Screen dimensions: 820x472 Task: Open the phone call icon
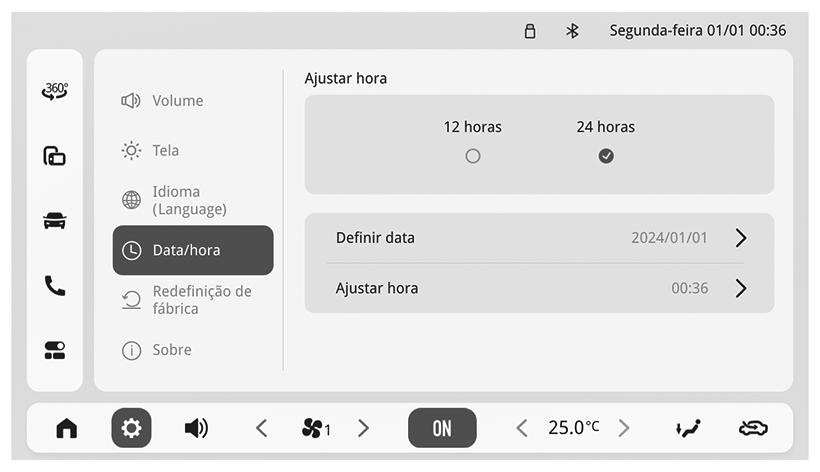tap(54, 285)
